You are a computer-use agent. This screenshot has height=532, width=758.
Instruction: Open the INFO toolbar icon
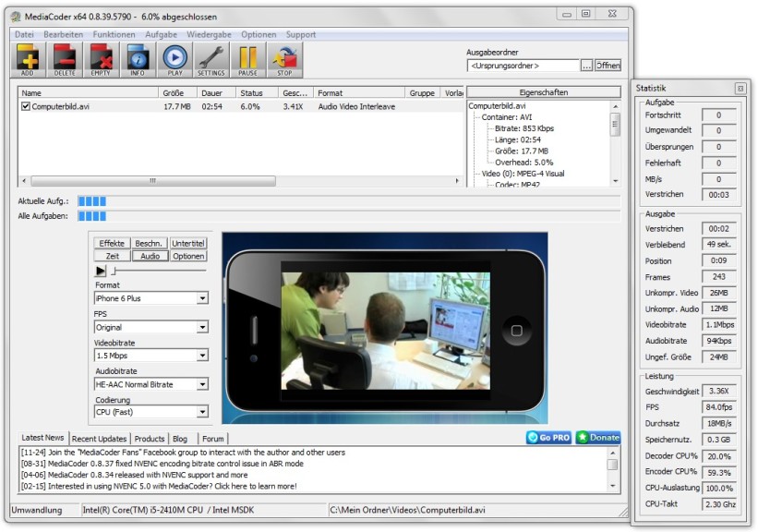pos(138,59)
